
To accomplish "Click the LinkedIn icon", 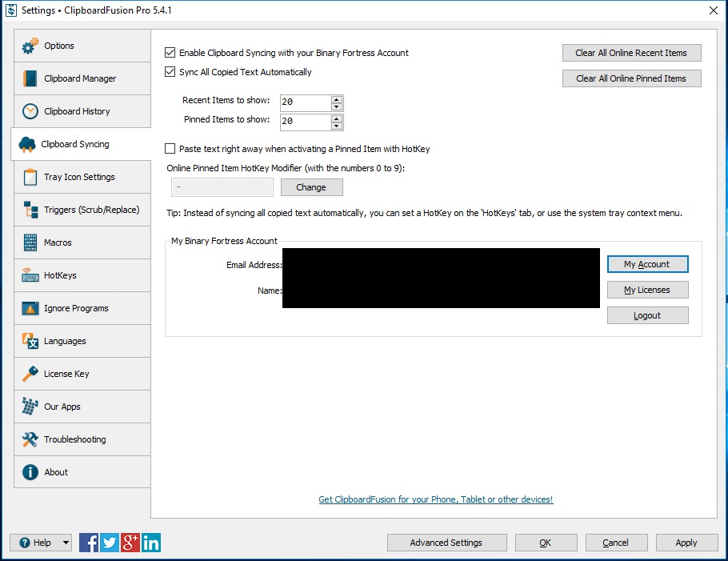I will click(x=151, y=543).
